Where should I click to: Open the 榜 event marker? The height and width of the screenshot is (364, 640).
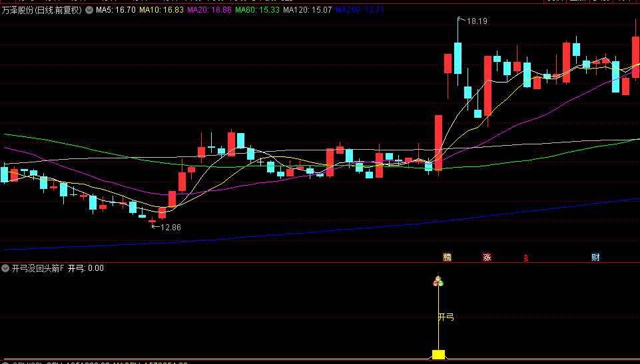(x=448, y=258)
